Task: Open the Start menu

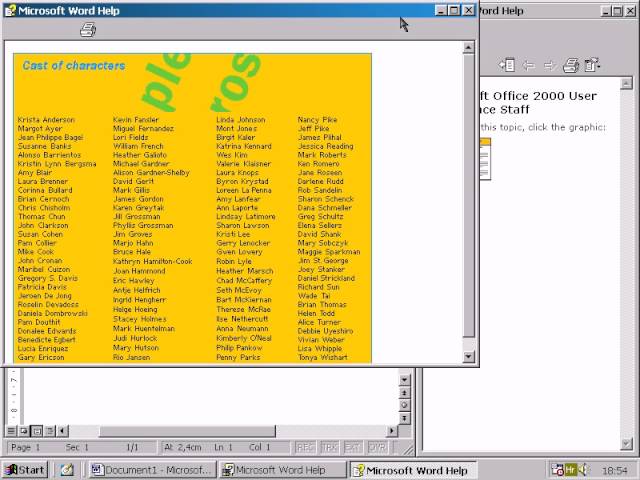Action: coord(25,470)
